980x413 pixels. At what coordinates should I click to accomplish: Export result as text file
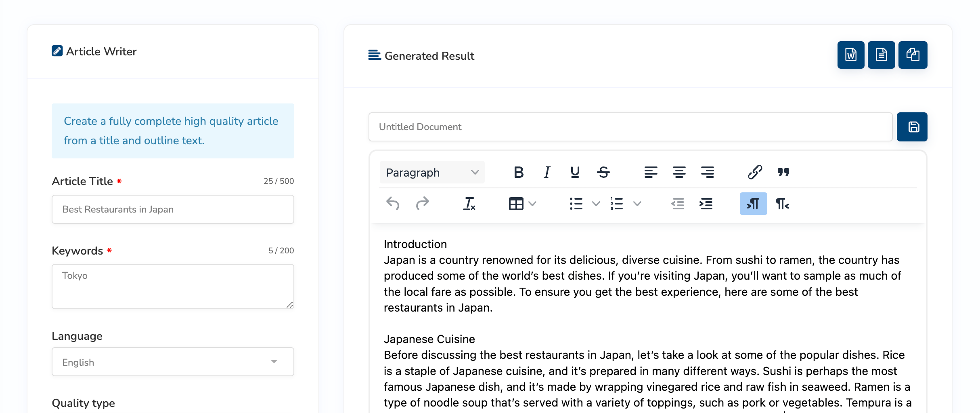[881, 55]
